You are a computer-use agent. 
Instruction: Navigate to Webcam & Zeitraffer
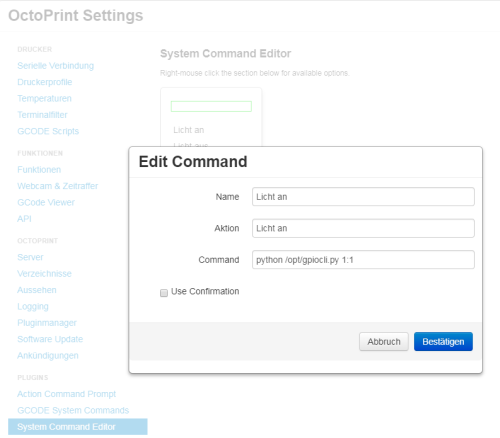(58, 186)
